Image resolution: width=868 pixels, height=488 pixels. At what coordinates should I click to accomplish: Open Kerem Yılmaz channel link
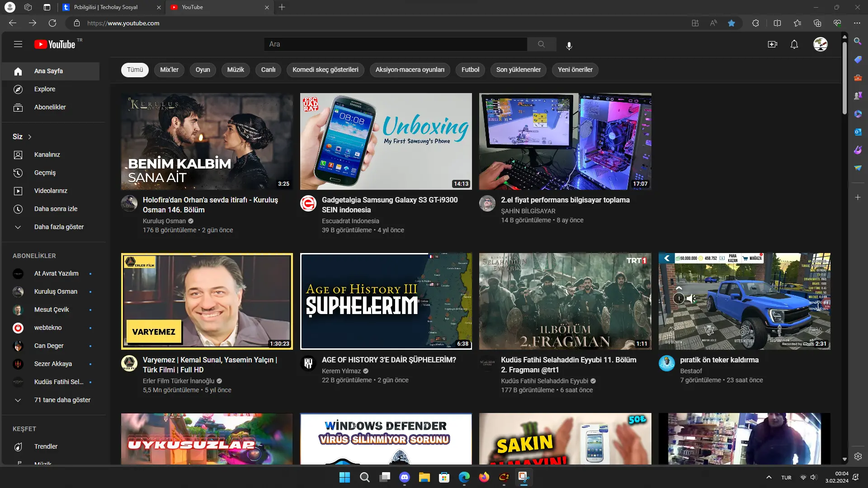point(341,371)
